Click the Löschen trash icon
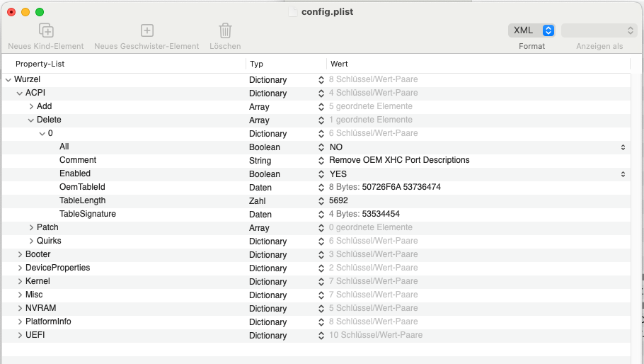This screenshot has width=644, height=364. (x=225, y=30)
